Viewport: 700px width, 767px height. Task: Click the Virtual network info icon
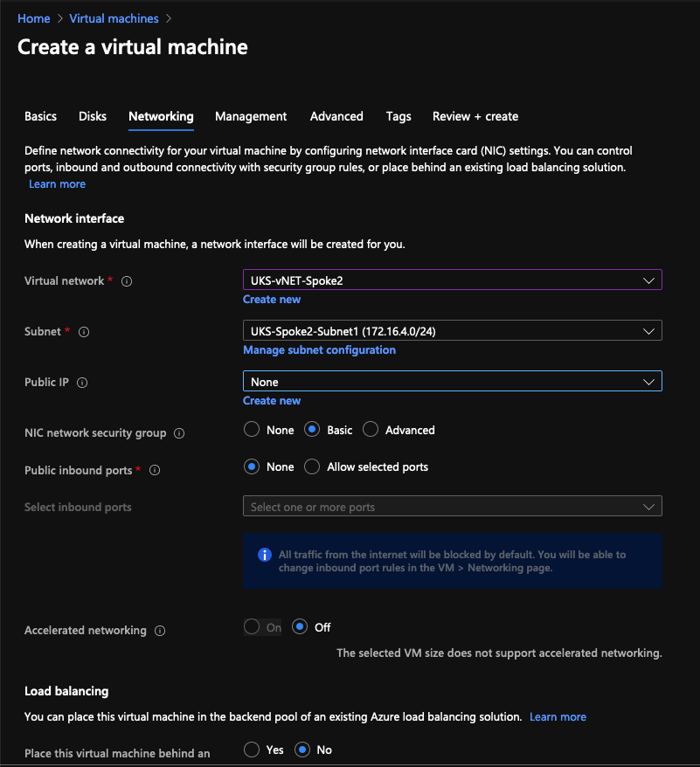pos(127,281)
